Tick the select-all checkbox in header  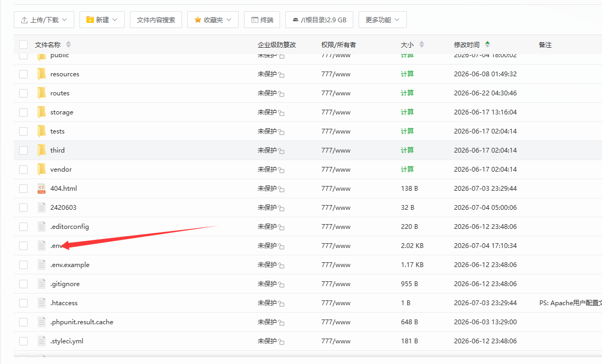pos(23,45)
